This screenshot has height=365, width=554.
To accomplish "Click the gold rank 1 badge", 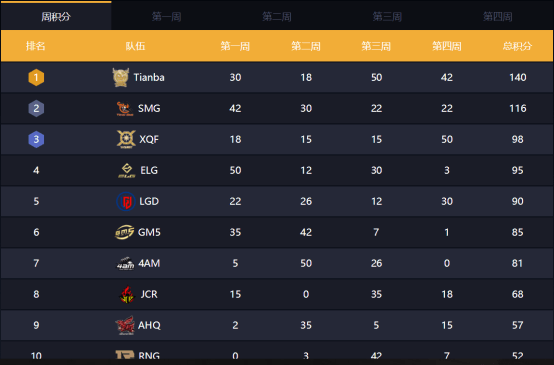I will [x=36, y=77].
